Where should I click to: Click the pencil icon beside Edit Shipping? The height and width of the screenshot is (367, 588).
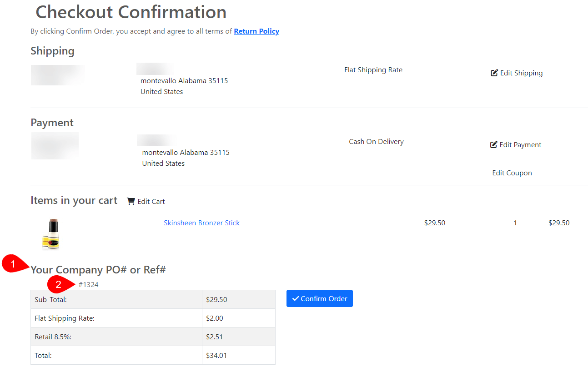[494, 73]
